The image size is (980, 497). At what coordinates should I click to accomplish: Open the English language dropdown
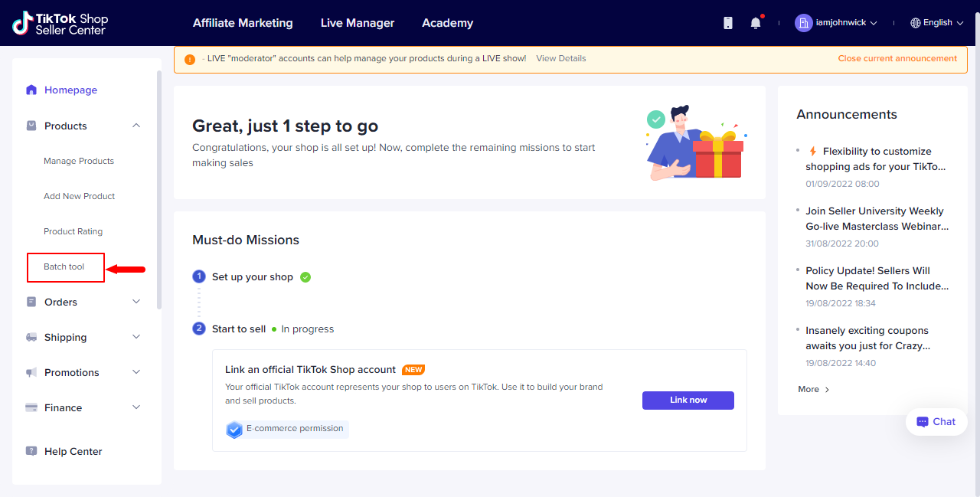pos(936,23)
